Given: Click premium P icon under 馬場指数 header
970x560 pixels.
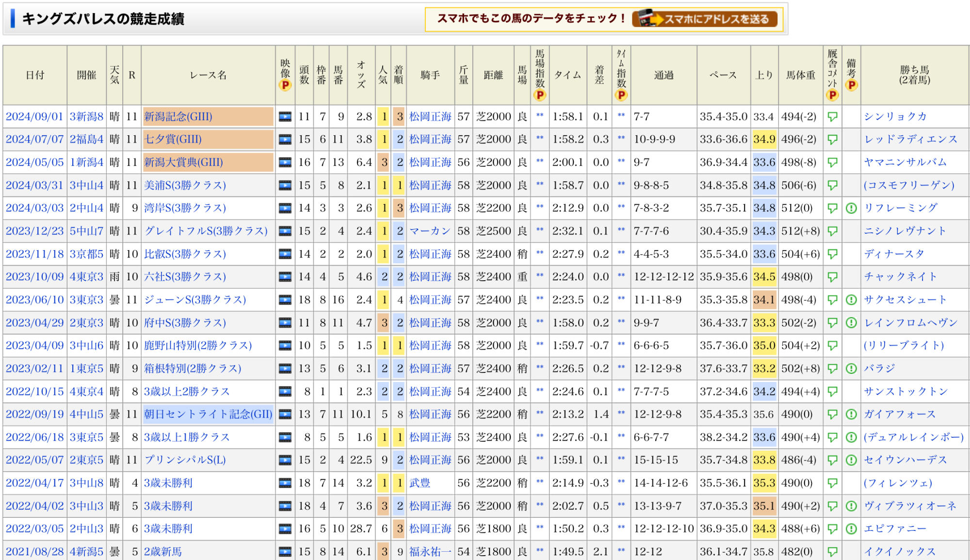Looking at the screenshot, I should (x=540, y=95).
